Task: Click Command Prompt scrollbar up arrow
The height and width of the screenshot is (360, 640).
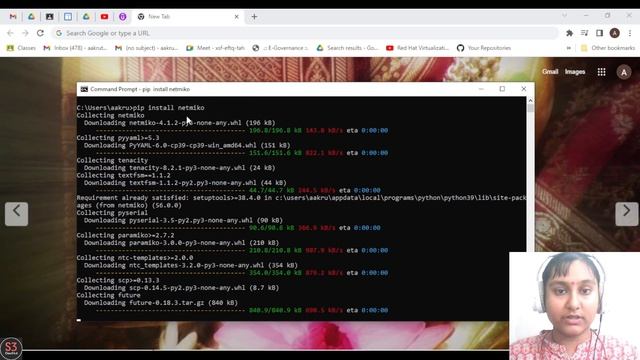Action: click(x=530, y=100)
